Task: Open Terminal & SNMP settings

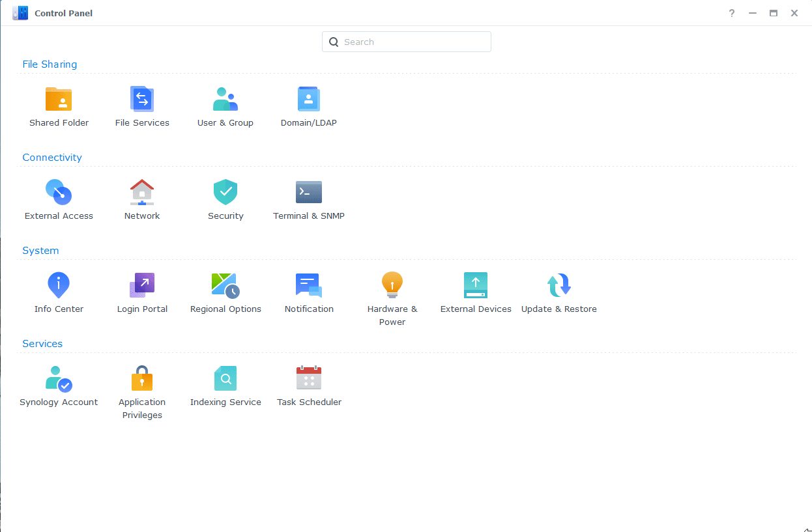Action: (309, 193)
